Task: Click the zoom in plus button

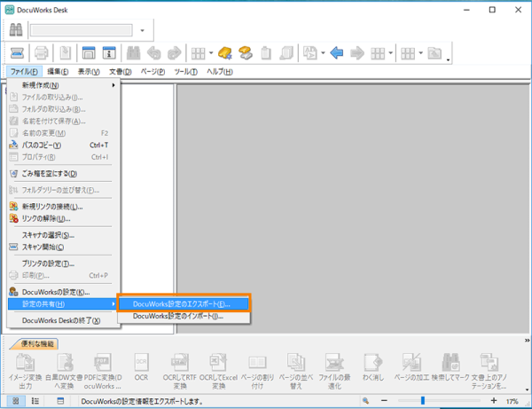Action: (x=494, y=401)
